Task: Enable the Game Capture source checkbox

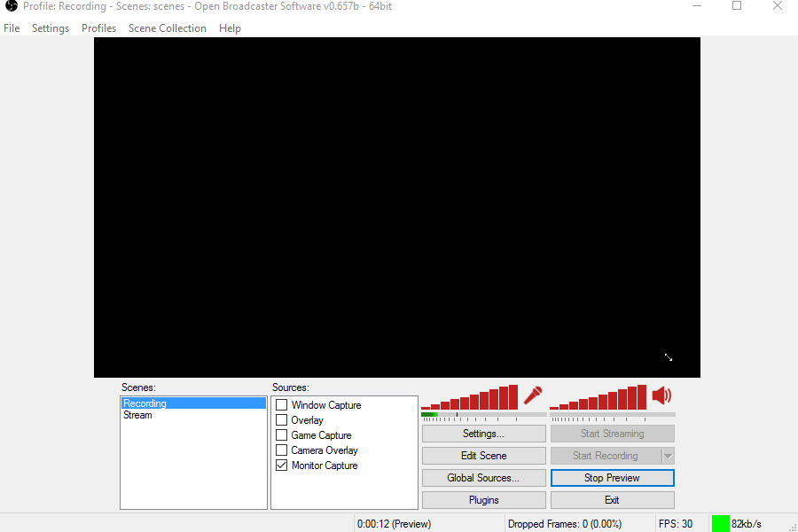Action: 281,435
